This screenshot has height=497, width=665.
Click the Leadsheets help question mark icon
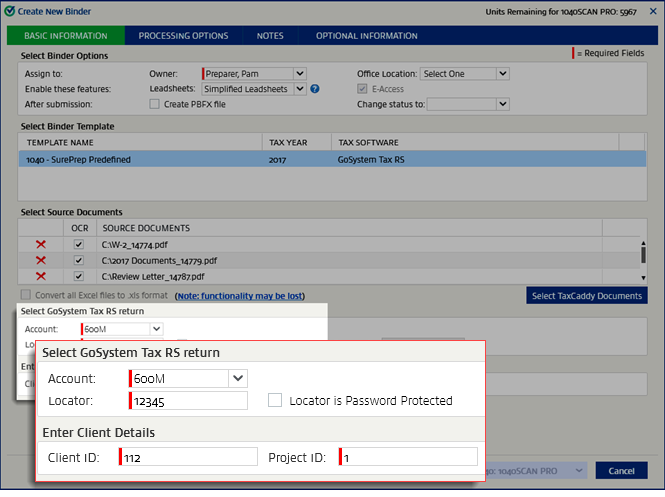click(x=315, y=89)
